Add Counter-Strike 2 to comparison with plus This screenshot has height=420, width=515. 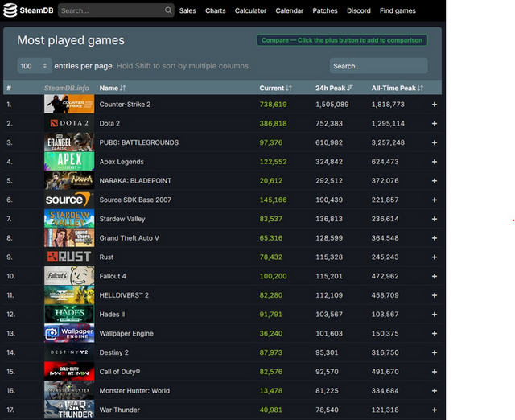pos(435,105)
